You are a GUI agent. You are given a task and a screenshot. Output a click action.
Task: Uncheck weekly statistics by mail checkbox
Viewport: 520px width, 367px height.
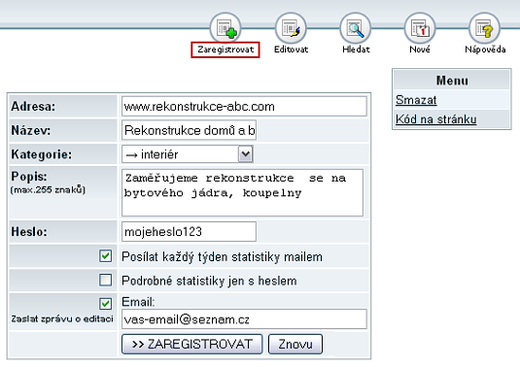105,256
